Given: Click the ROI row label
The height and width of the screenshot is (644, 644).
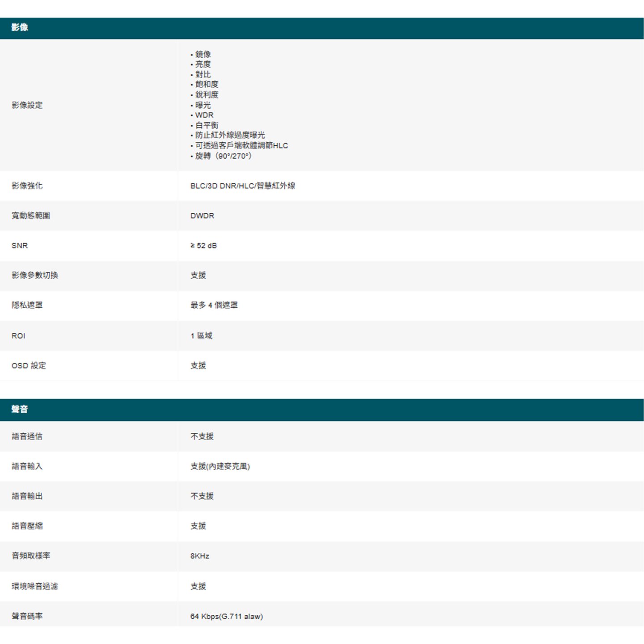Looking at the screenshot, I should point(18,336).
